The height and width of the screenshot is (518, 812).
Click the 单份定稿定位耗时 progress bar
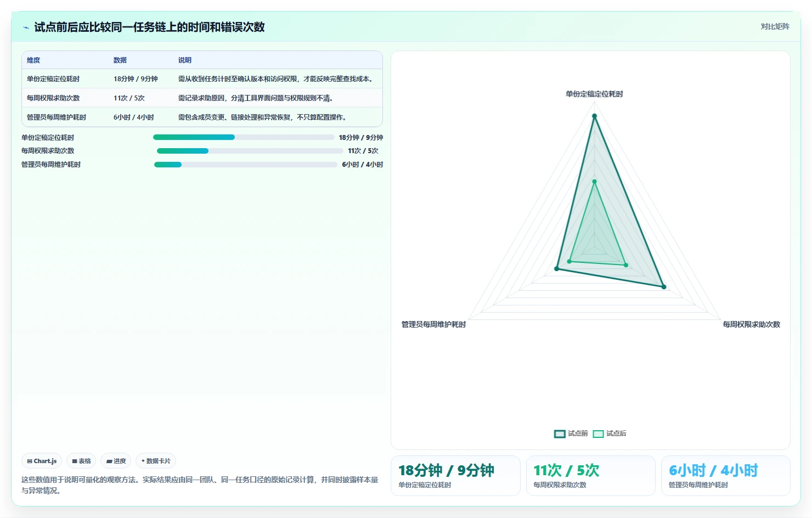[244, 137]
